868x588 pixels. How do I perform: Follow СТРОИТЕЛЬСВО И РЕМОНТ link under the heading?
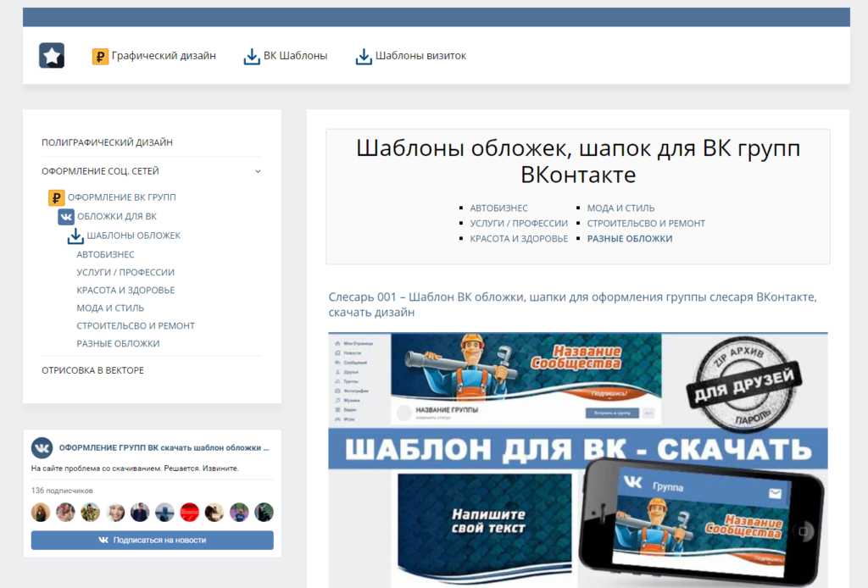click(x=646, y=224)
